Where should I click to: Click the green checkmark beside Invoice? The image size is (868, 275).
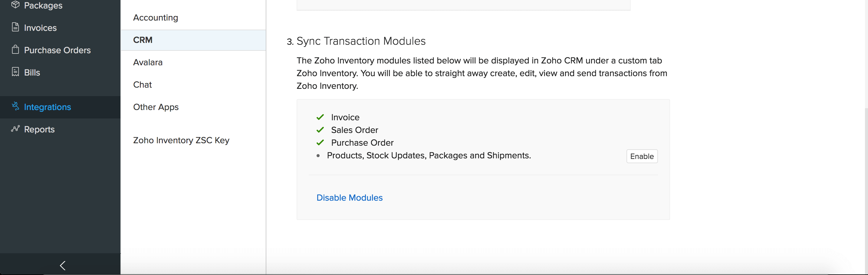pyautogui.click(x=320, y=117)
